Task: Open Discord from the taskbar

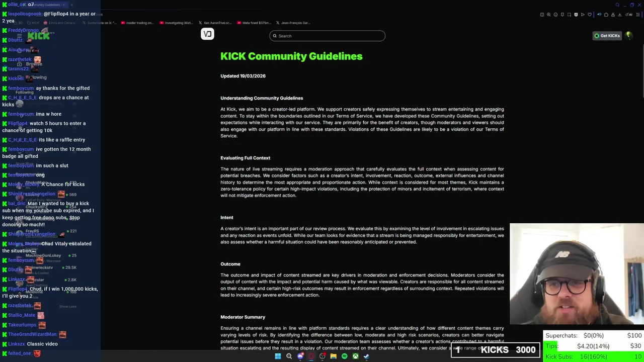Action: [300, 356]
